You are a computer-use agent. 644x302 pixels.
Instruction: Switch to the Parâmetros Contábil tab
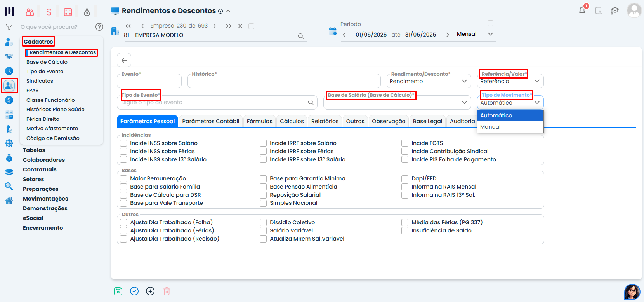tap(210, 121)
